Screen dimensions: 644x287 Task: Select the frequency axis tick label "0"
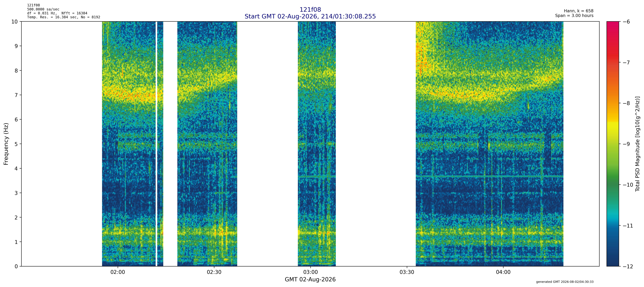16,266
